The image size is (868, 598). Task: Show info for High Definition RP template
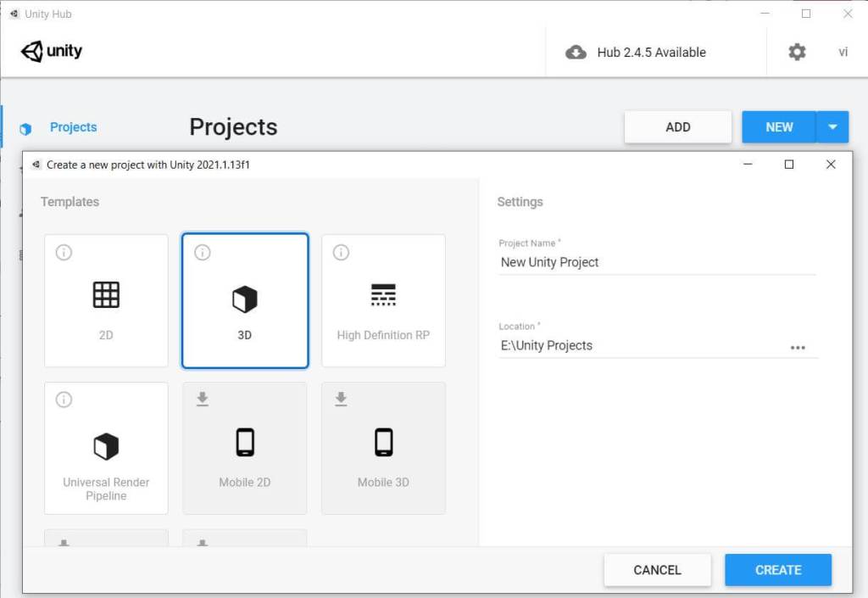point(341,253)
